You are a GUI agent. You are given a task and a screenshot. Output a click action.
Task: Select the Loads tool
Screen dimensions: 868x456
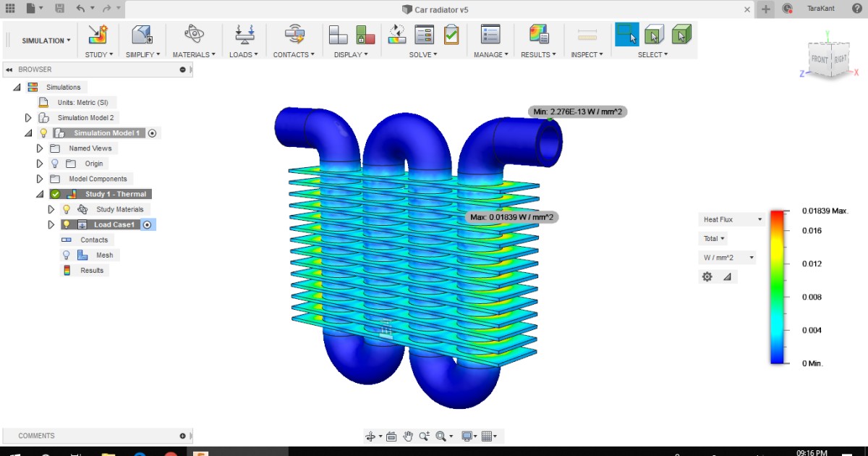(244, 34)
